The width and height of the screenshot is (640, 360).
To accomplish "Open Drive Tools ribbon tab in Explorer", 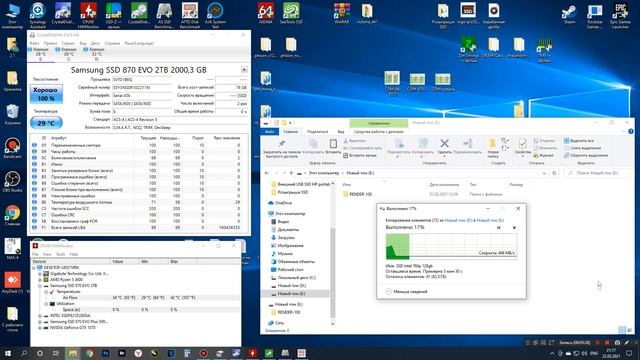I will 378,131.
